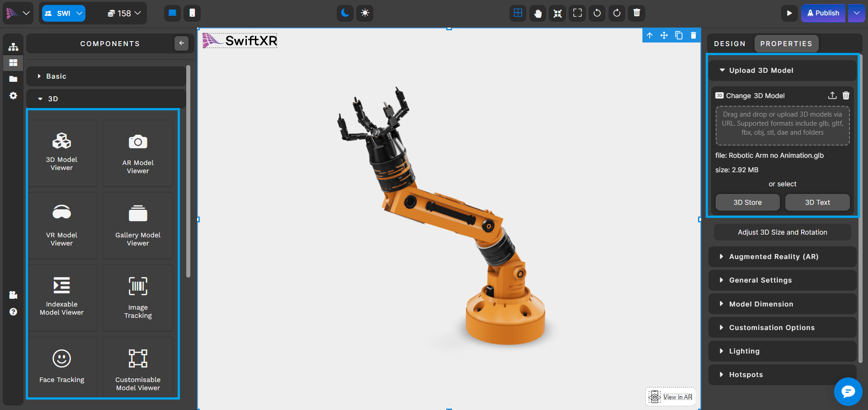Add the Image Tracking component
This screenshot has width=868, height=410.
(138, 298)
